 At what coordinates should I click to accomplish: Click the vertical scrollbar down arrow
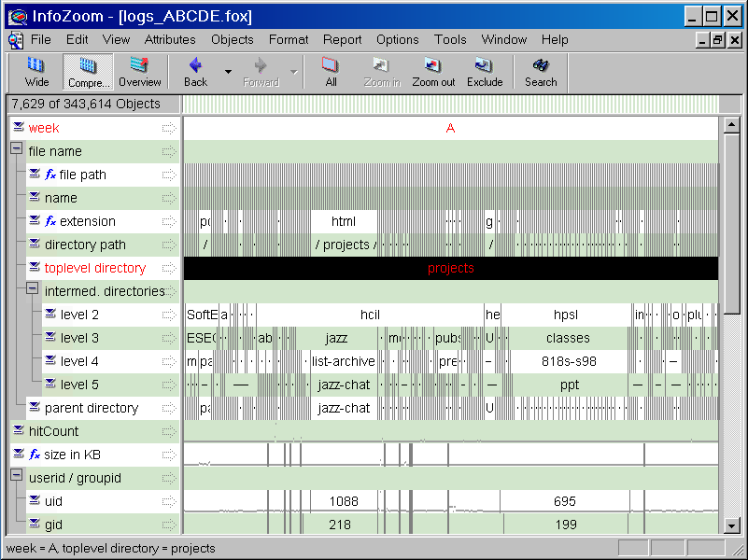(732, 524)
